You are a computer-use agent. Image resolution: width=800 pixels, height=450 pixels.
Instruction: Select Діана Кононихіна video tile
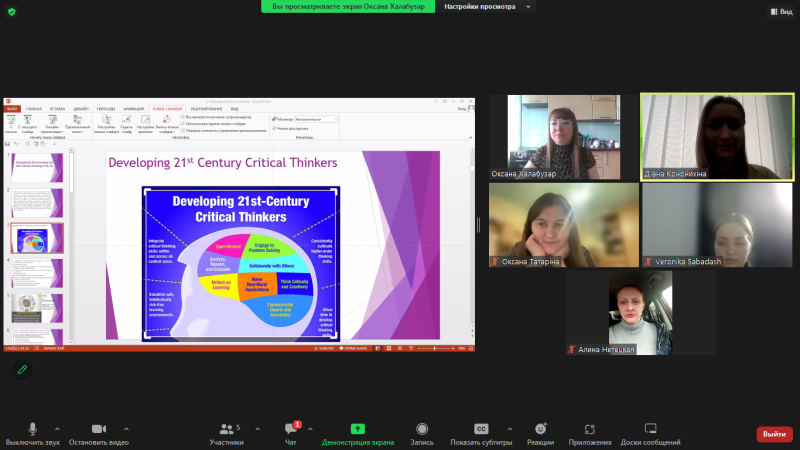click(x=717, y=137)
